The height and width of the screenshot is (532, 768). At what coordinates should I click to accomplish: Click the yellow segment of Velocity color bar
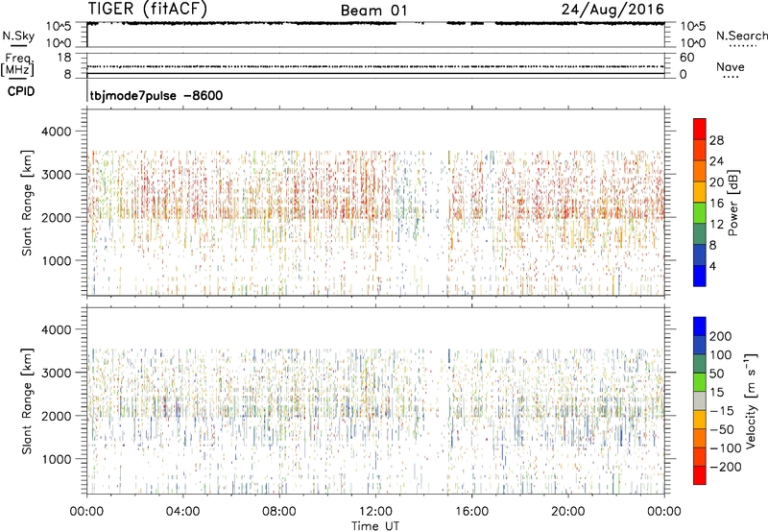[700, 420]
